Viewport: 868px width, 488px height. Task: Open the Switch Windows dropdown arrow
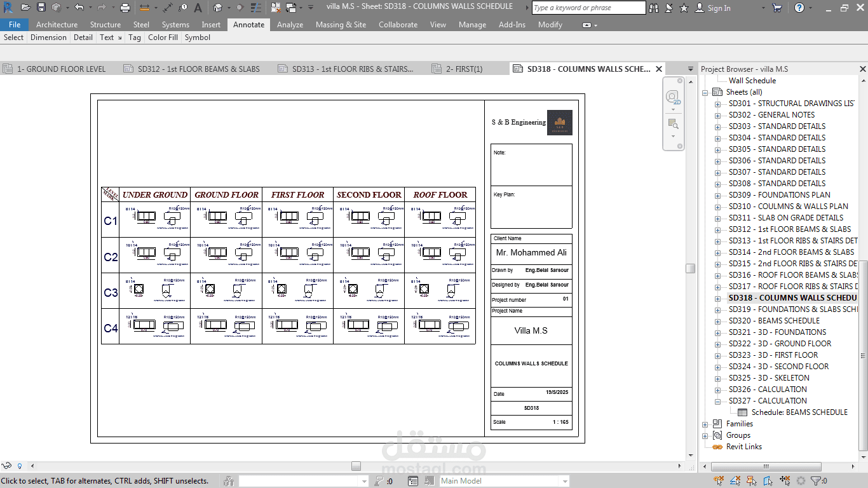coord(301,8)
